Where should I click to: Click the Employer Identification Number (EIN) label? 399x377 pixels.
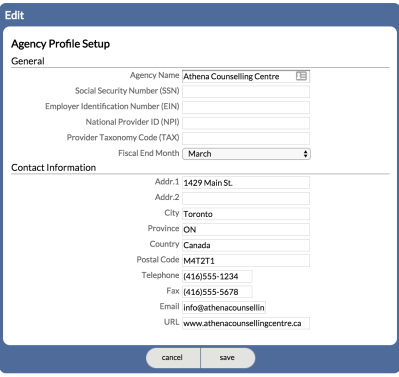click(112, 106)
